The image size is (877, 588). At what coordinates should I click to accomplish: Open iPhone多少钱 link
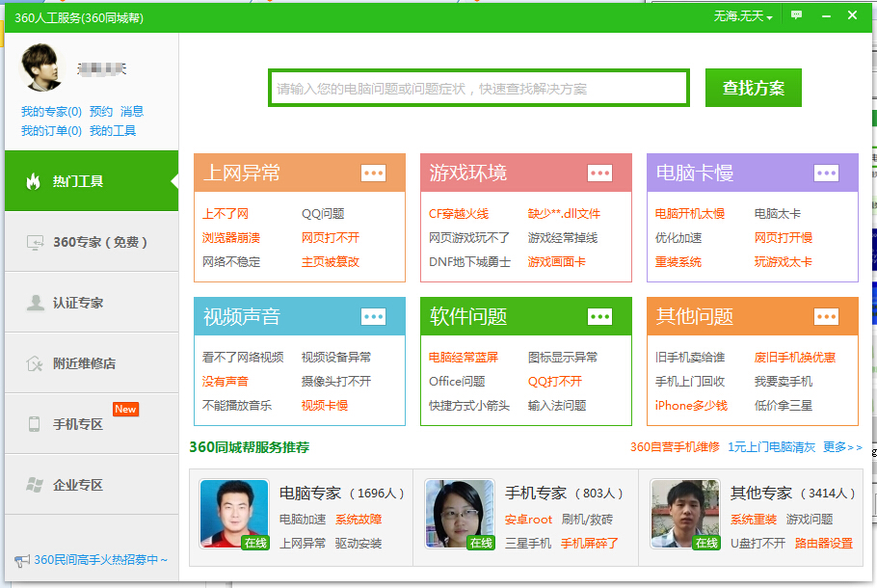(691, 406)
